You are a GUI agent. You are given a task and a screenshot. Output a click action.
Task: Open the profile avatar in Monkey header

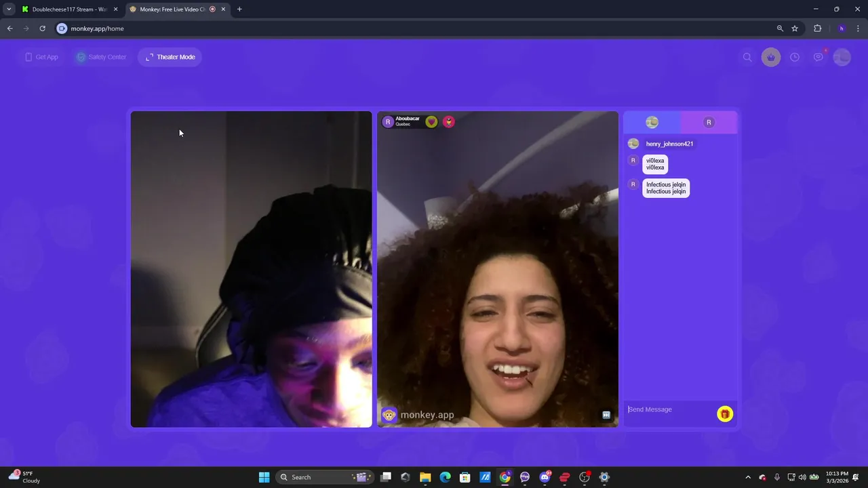[842, 58]
